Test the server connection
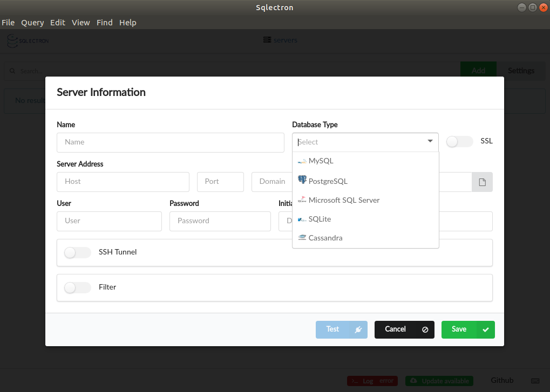This screenshot has height=392, width=550. [341, 329]
